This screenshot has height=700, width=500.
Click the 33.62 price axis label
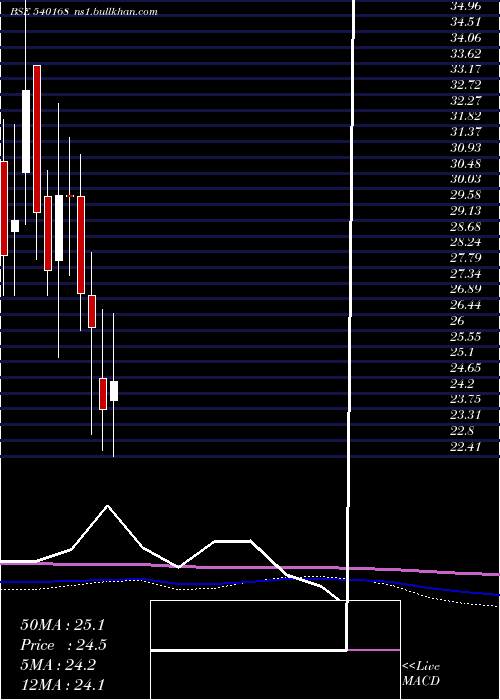(465, 54)
